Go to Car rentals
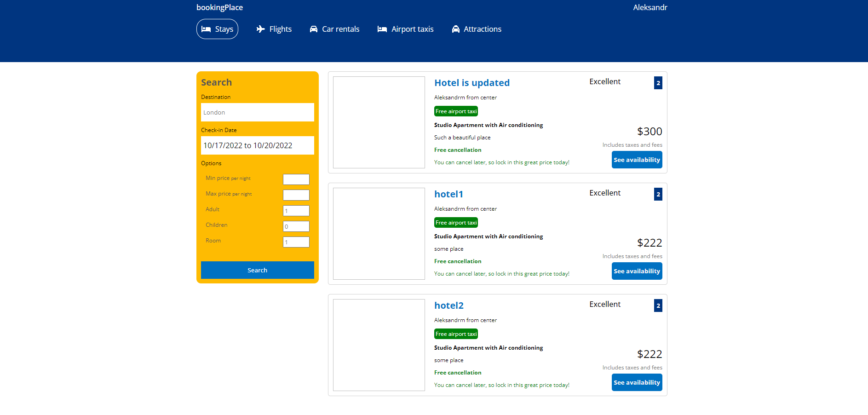868x415 pixels. (334, 29)
